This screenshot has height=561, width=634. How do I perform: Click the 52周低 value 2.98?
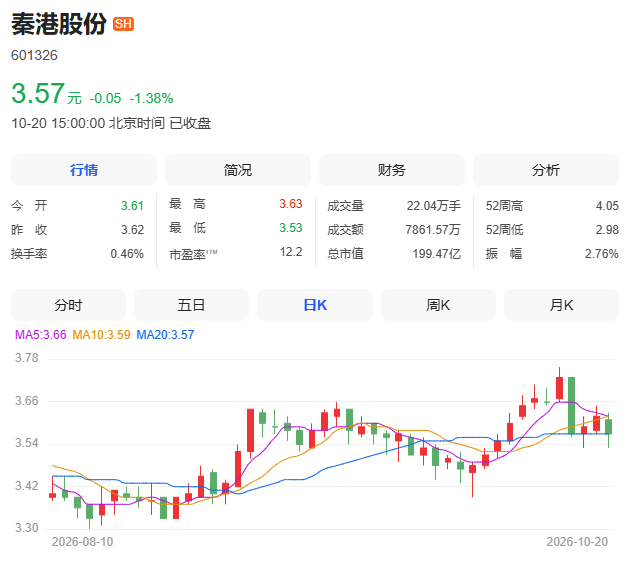[607, 230]
